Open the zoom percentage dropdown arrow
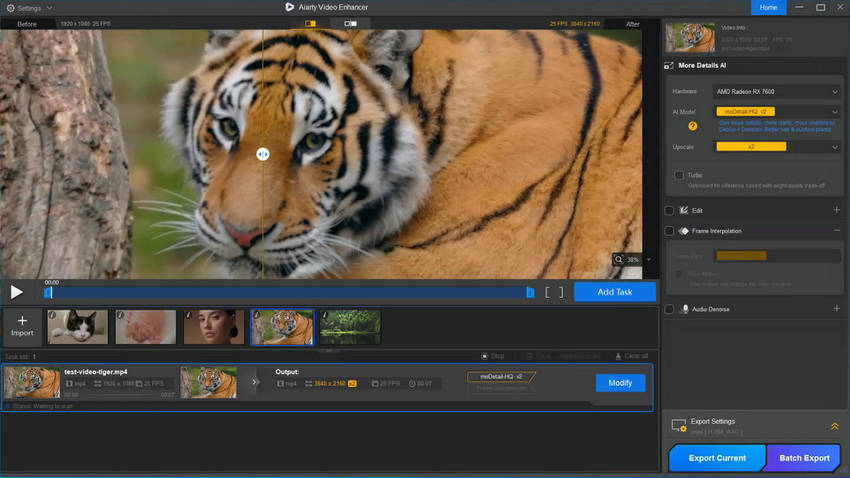The image size is (850, 478). tap(649, 260)
